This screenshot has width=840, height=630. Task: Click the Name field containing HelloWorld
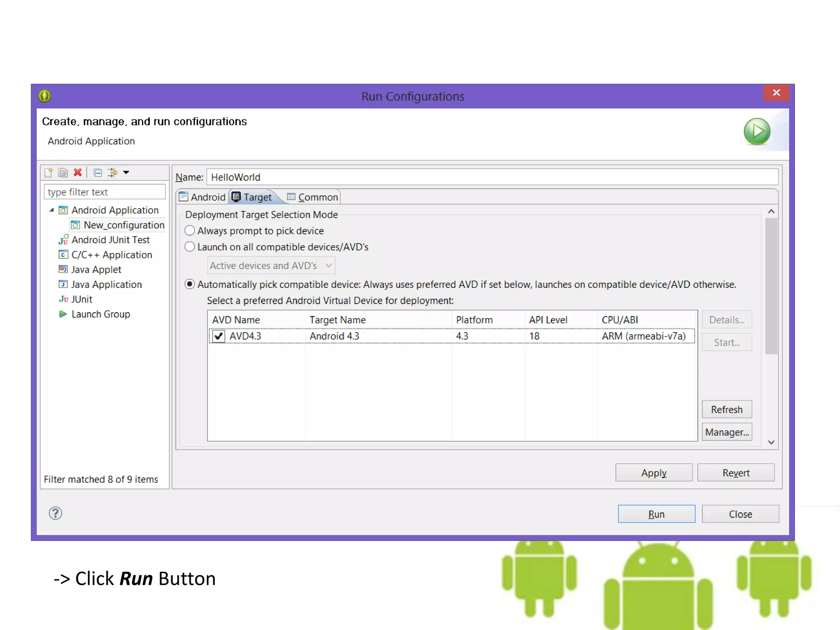pyautogui.click(x=492, y=177)
